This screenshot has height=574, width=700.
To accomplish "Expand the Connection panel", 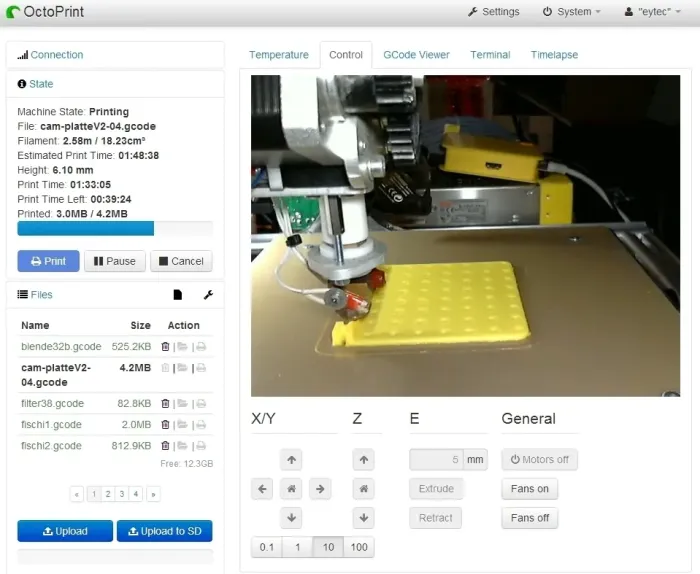I will pyautogui.click(x=56, y=55).
